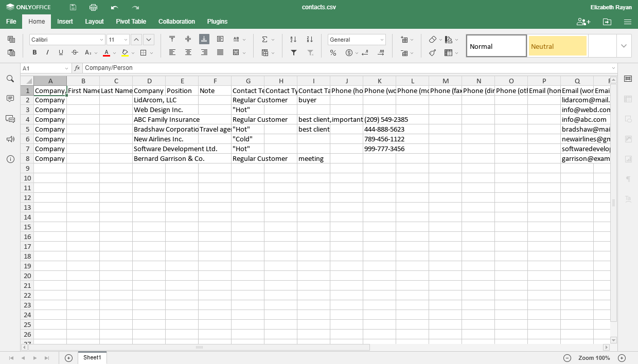
Task: Open the Insert function (summation) tool
Action: [265, 39]
